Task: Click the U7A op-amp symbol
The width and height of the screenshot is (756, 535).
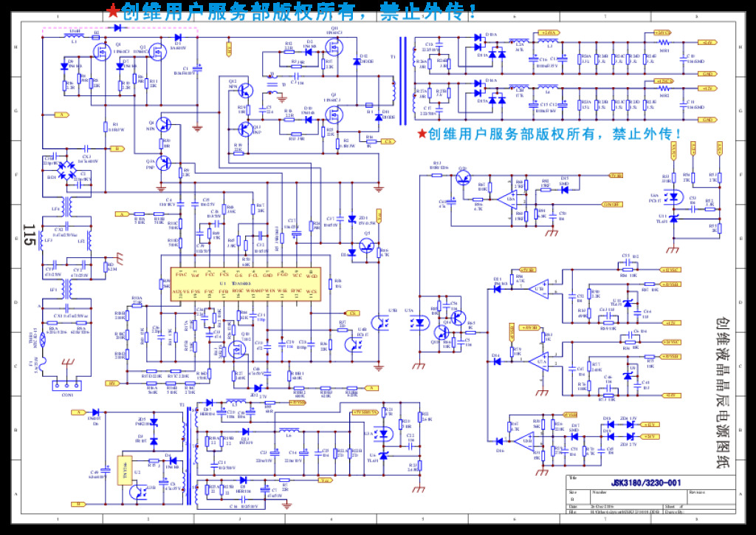Action: (x=538, y=361)
